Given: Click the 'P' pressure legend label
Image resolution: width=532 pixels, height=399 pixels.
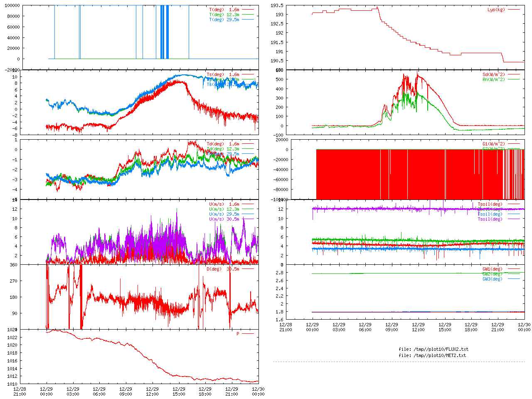Looking at the screenshot, I should [x=238, y=334].
